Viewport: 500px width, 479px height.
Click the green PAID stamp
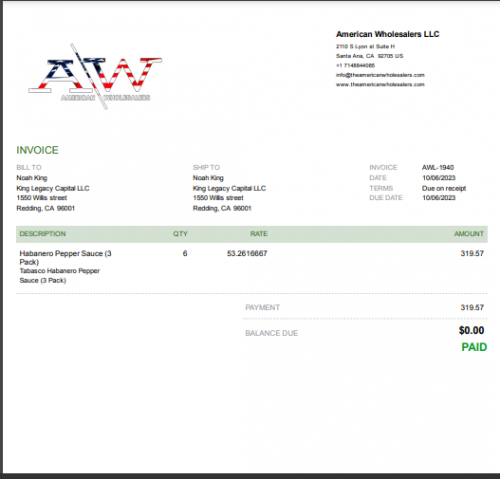pos(474,347)
